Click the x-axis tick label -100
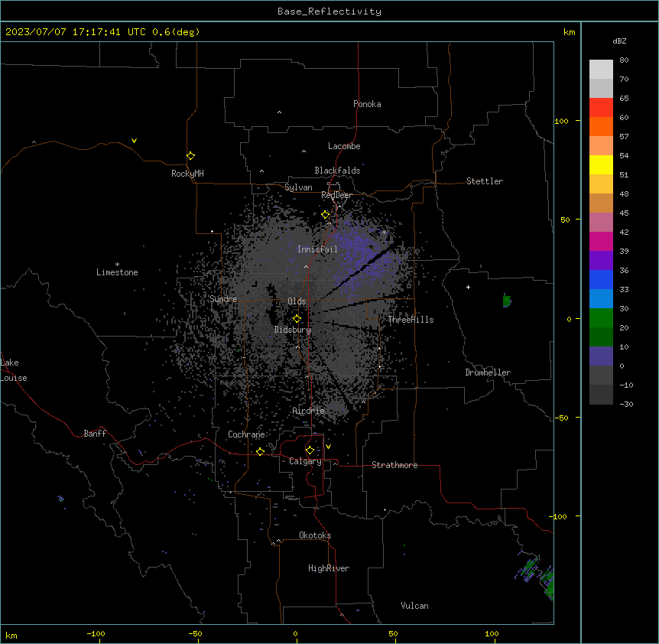Image resolution: width=659 pixels, height=644 pixels. coord(96,633)
